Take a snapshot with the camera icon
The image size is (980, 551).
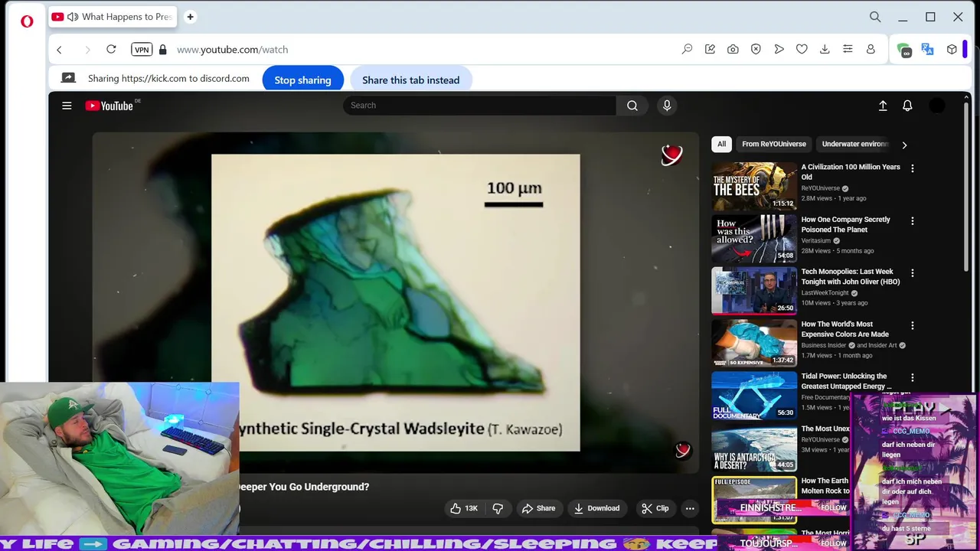733,49
